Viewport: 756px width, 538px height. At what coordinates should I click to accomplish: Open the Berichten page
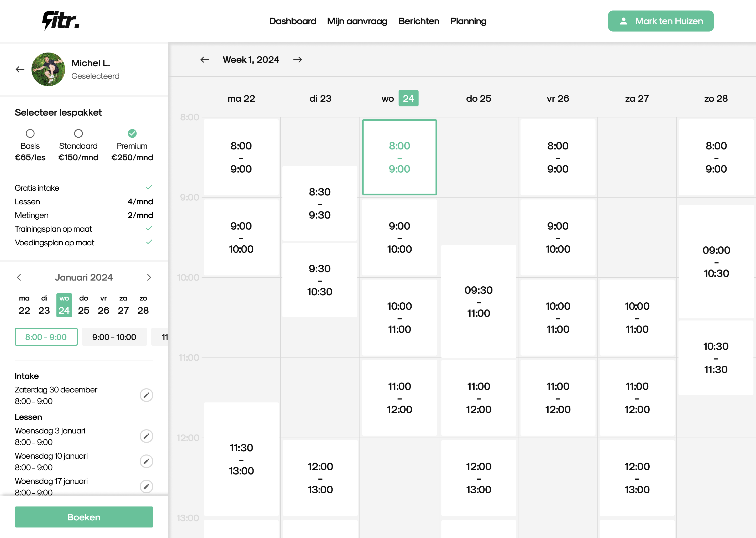[x=419, y=21]
